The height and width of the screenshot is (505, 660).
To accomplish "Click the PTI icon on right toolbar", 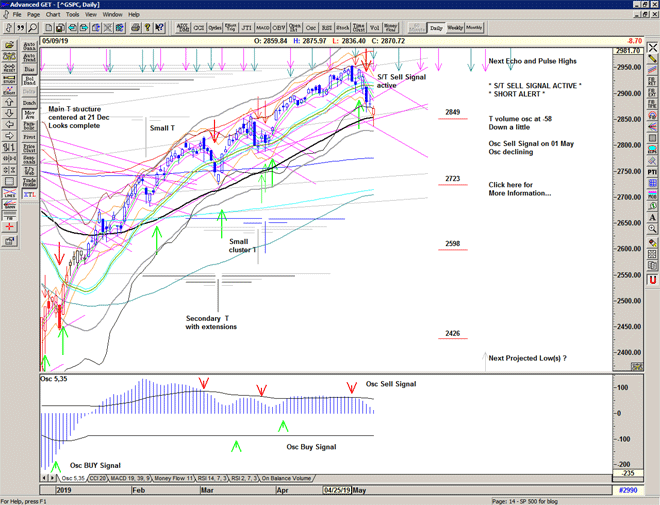I will click(x=652, y=173).
